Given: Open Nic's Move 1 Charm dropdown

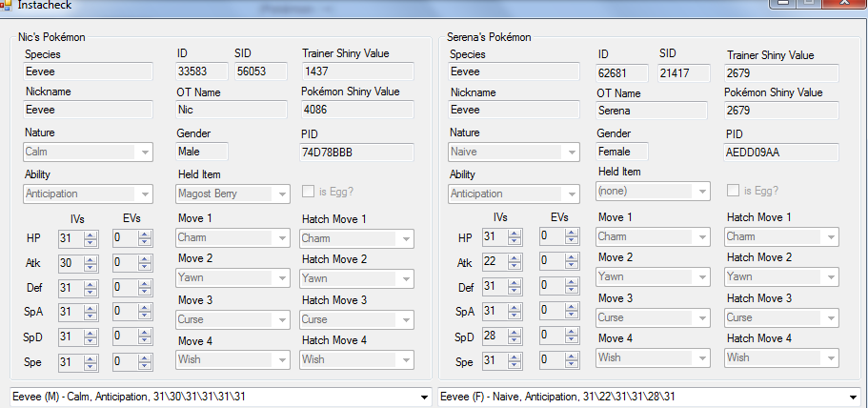Looking at the screenshot, I should 233,237.
